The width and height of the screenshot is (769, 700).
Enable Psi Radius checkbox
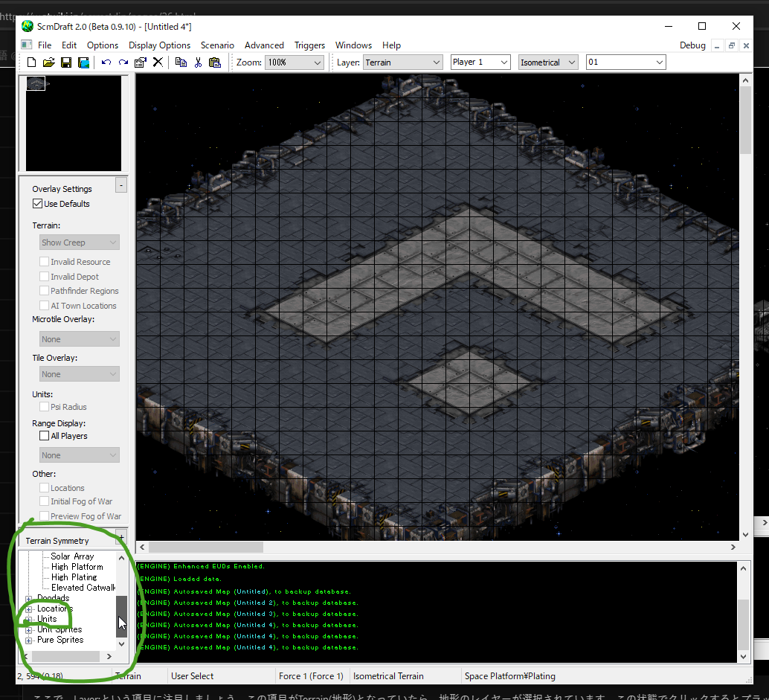[44, 407]
